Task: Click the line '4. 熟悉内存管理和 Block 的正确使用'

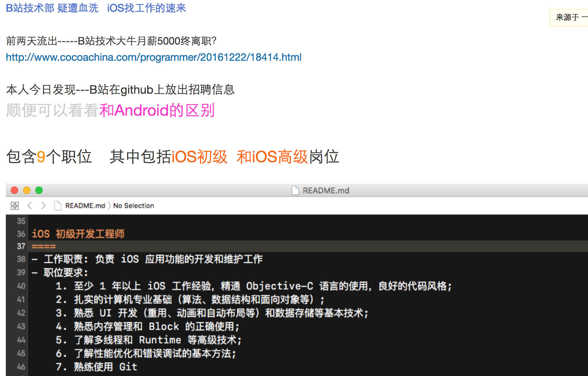Action: click(147, 327)
